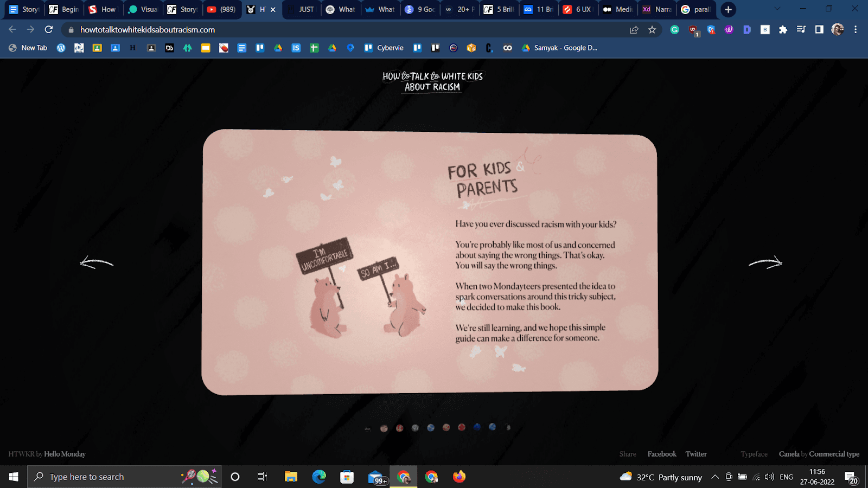Click the Twitter share link
This screenshot has width=868, height=488.
(x=696, y=454)
